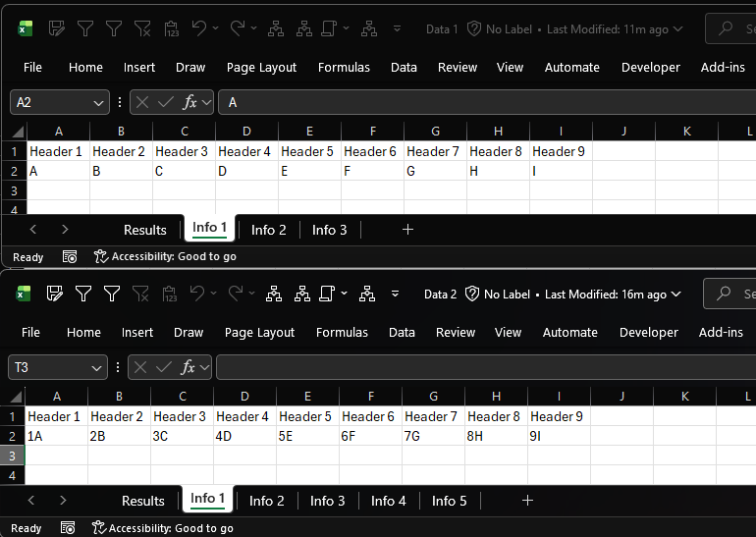
Task: Open the T3 Name Box dropdown
Action: pyautogui.click(x=96, y=368)
